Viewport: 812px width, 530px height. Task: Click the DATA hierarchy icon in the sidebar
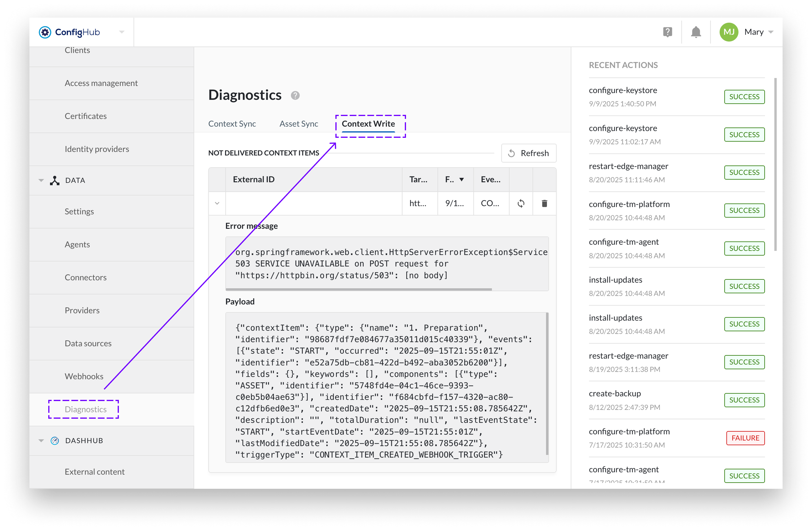click(55, 180)
